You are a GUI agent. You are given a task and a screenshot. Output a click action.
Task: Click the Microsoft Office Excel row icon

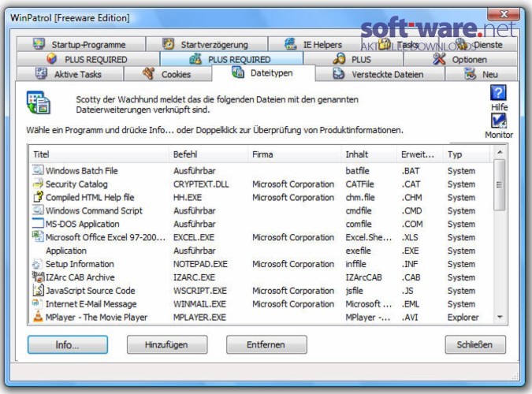click(38, 236)
